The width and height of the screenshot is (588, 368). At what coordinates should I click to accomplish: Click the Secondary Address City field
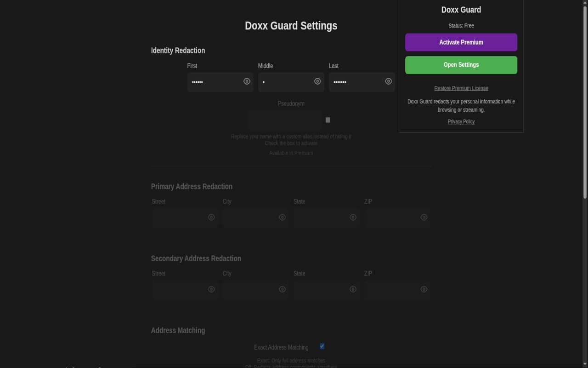point(255,290)
